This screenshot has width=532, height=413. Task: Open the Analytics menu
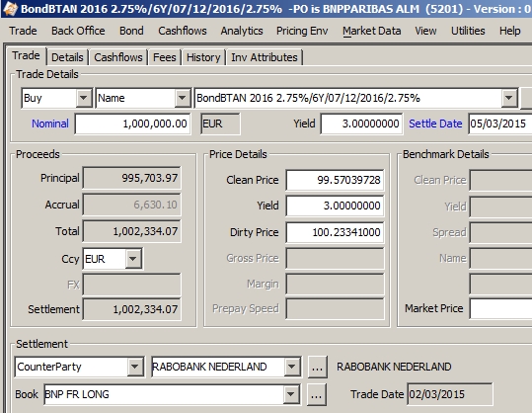242,31
